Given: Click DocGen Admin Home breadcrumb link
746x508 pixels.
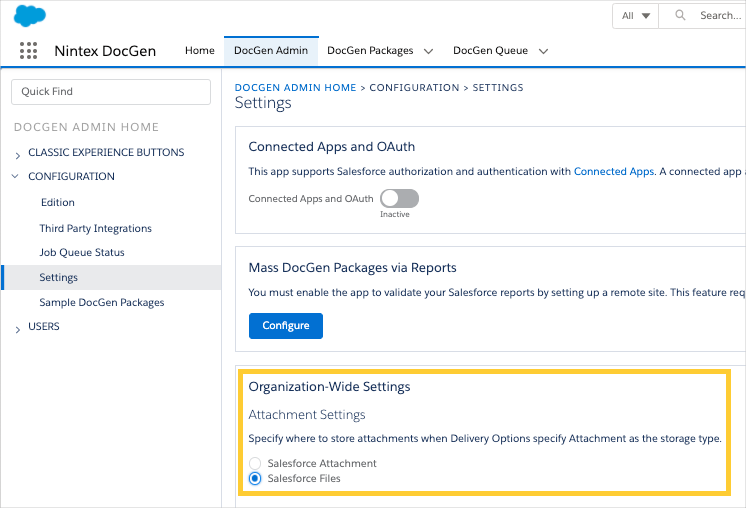Looking at the screenshot, I should click(x=295, y=88).
